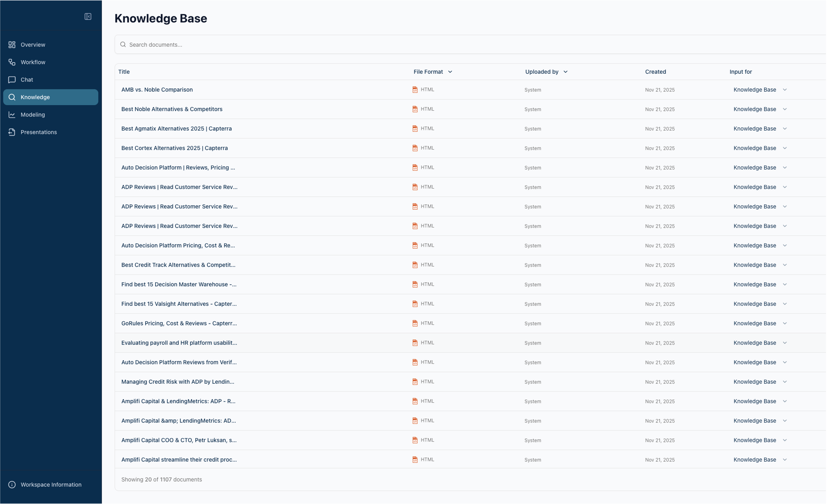Open the Best Noble Alternatives & Competitors document
Image resolution: width=827 pixels, height=504 pixels.
coord(172,109)
